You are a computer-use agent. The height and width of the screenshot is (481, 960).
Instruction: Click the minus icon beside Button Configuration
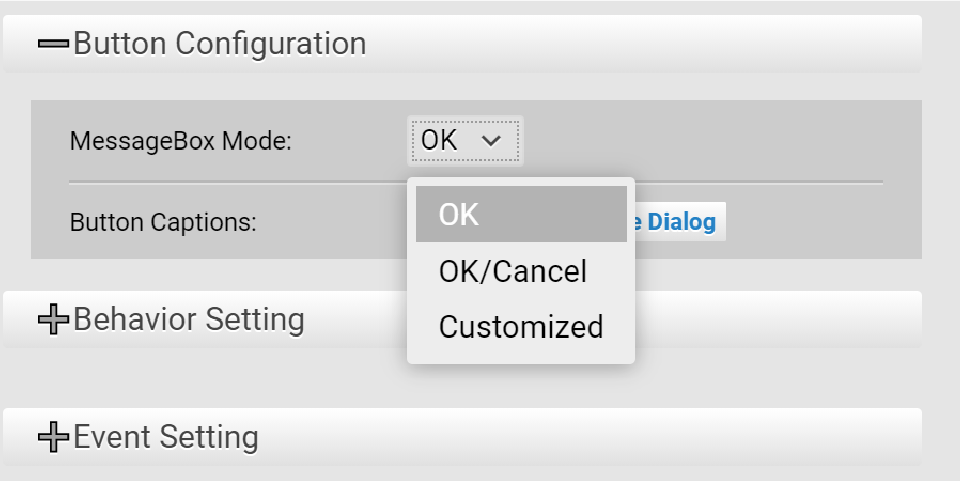point(53,44)
